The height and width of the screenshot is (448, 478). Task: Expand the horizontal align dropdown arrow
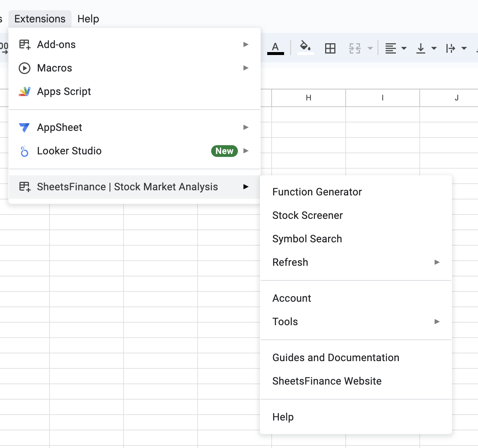click(404, 48)
